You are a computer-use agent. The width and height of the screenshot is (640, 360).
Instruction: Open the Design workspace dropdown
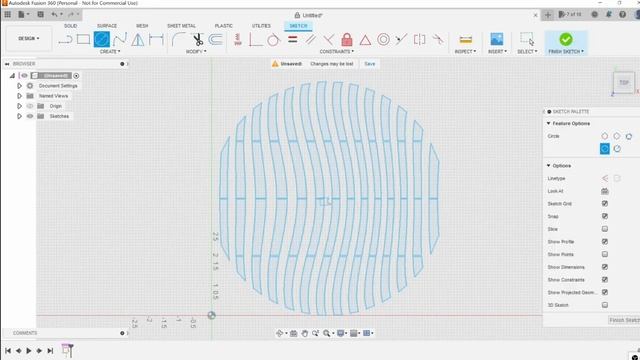click(x=29, y=38)
